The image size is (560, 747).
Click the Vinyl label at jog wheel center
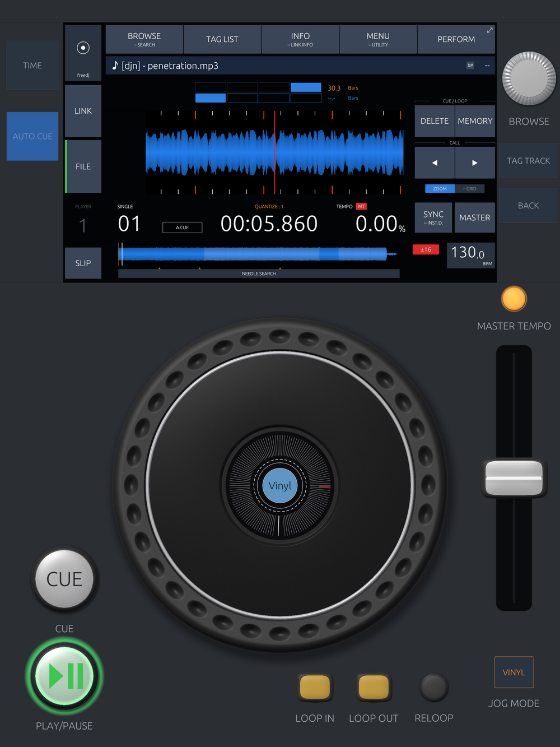pos(280,486)
